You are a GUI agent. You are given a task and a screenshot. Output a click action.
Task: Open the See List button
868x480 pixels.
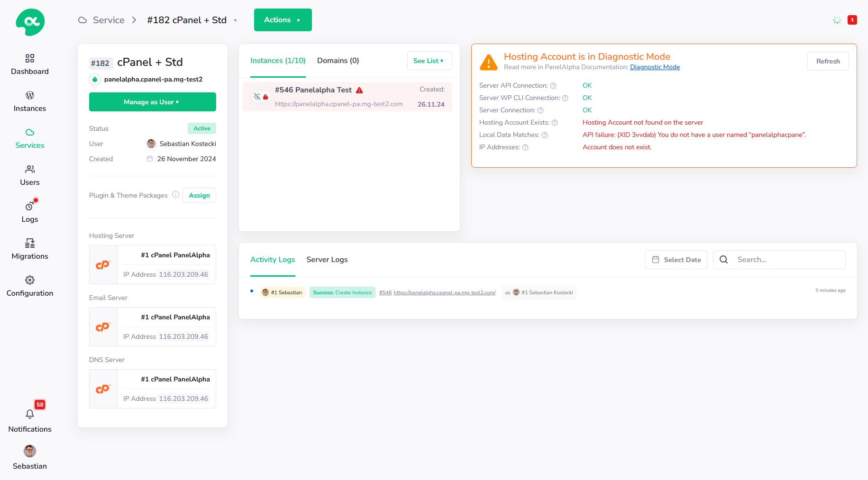(x=429, y=61)
